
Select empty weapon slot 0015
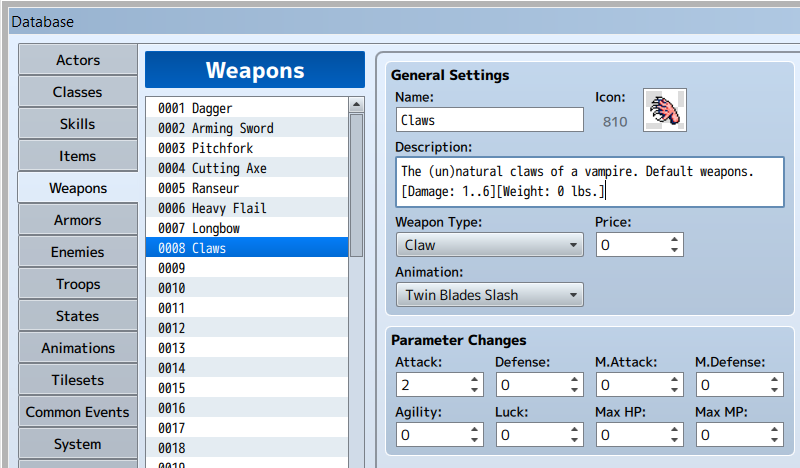(x=247, y=388)
